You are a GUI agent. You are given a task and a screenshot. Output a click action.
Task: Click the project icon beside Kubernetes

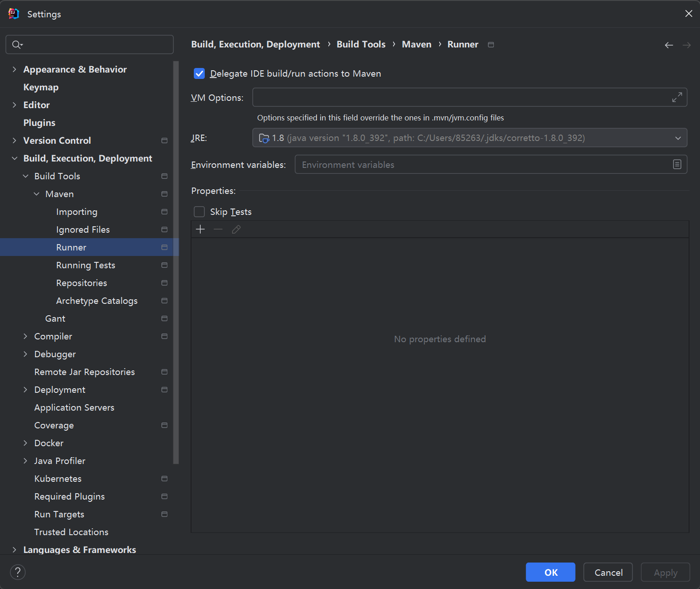164,479
